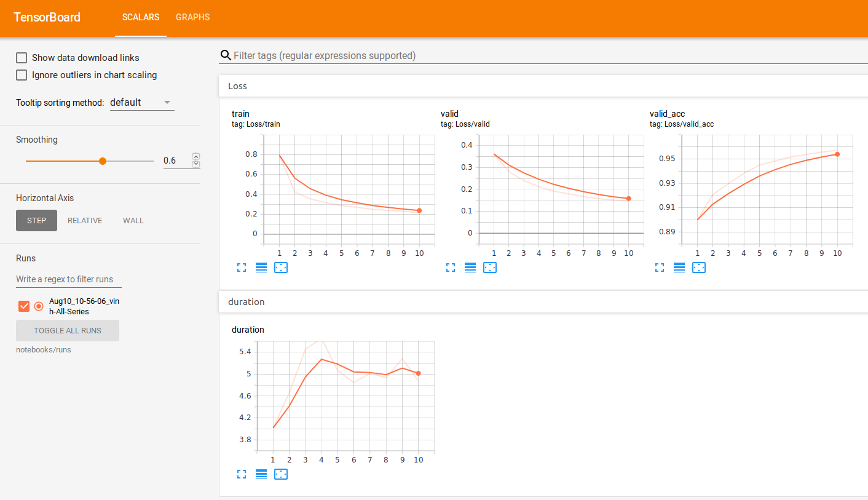The height and width of the screenshot is (500, 868).
Task: Fit domain to data on the duration chart
Action: click(281, 474)
